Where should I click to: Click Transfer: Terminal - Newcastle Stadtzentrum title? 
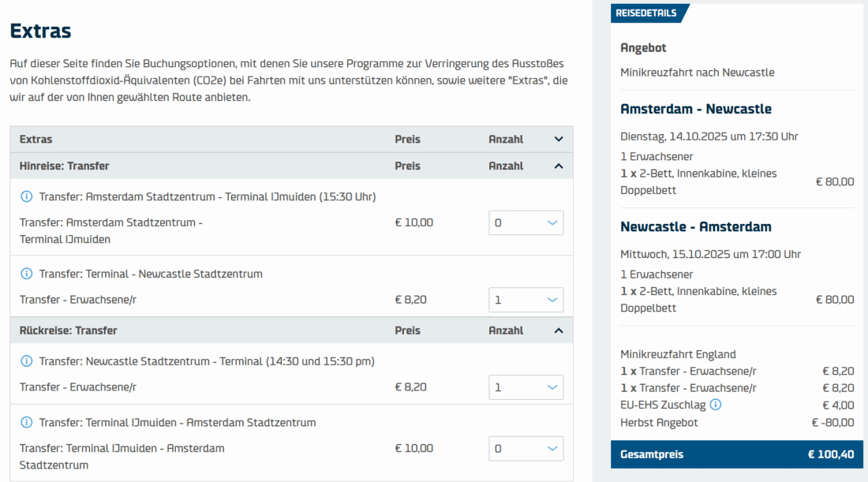point(151,274)
